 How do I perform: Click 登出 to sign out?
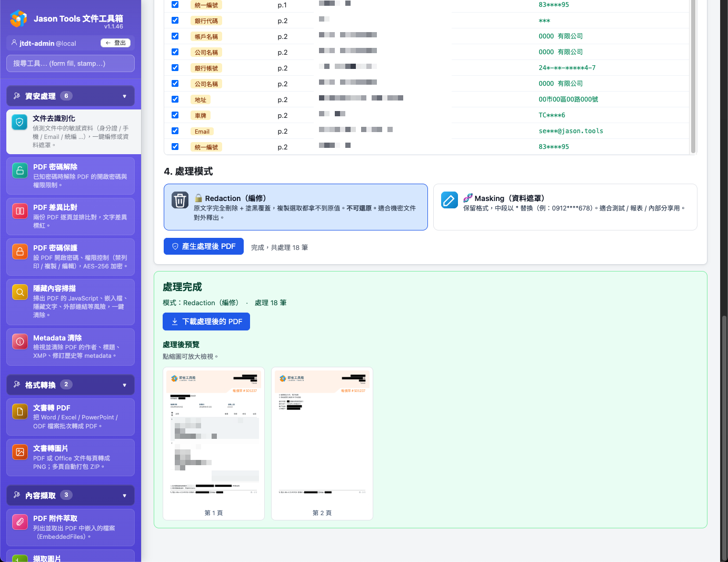point(116,43)
